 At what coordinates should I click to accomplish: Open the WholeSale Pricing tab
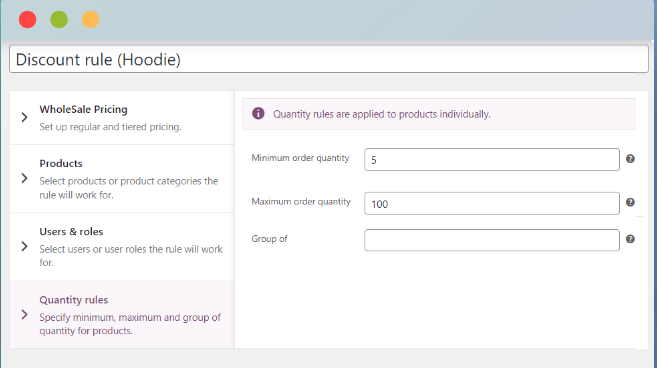point(122,118)
